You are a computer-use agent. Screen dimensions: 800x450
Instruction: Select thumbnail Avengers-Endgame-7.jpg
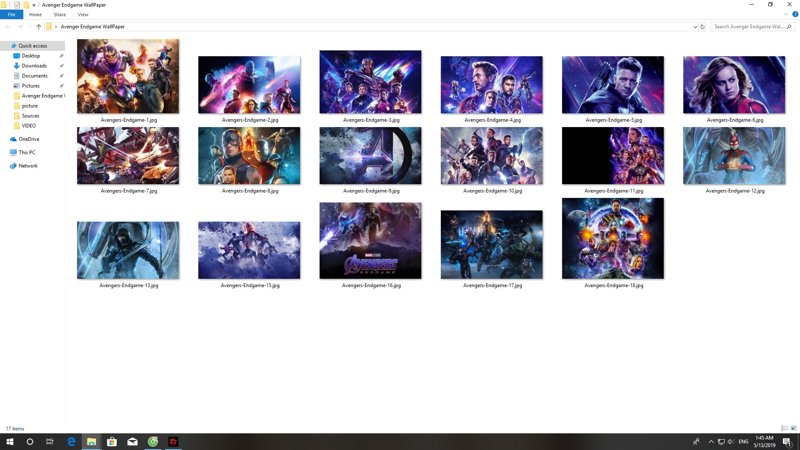pos(128,156)
